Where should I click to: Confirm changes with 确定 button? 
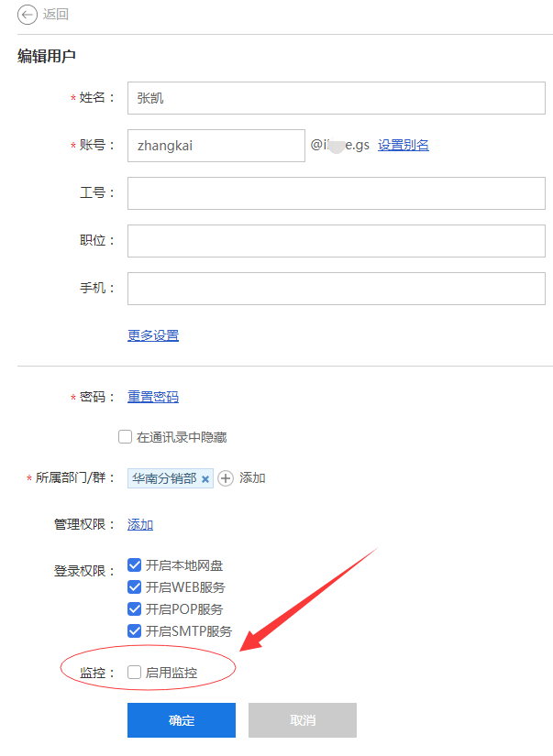(182, 720)
